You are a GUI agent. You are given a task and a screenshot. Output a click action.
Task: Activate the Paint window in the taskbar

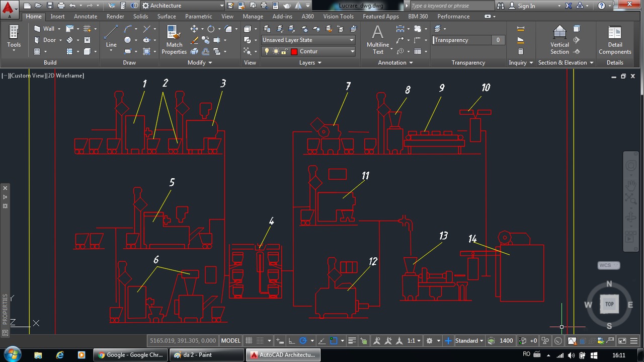click(206, 354)
